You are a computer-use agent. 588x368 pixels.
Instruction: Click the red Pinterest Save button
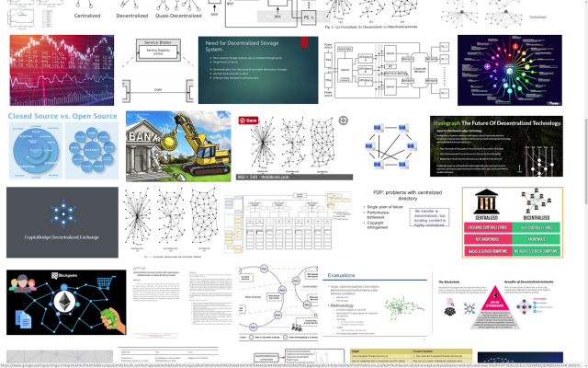(x=248, y=121)
